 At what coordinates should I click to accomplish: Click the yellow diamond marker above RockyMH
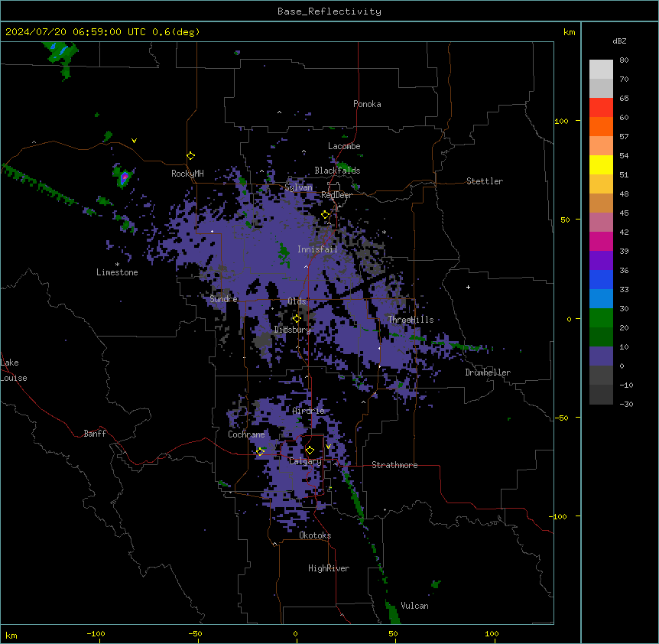point(191,156)
